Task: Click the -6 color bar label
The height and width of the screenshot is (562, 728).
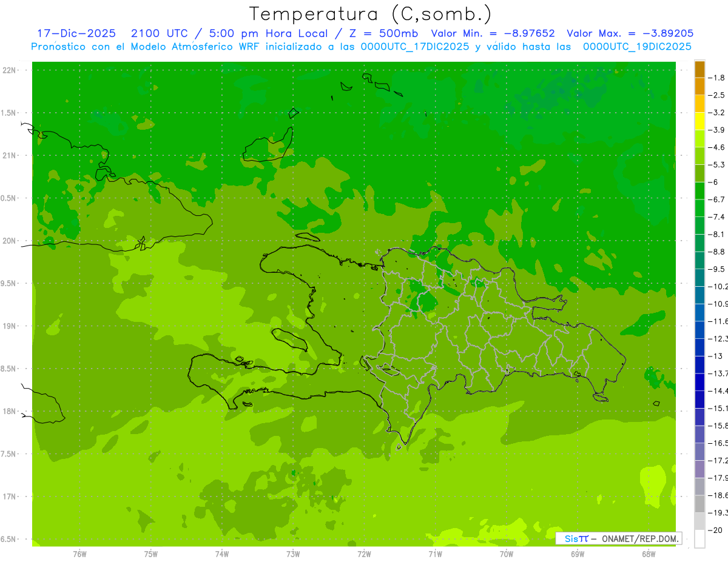Action: (x=715, y=182)
